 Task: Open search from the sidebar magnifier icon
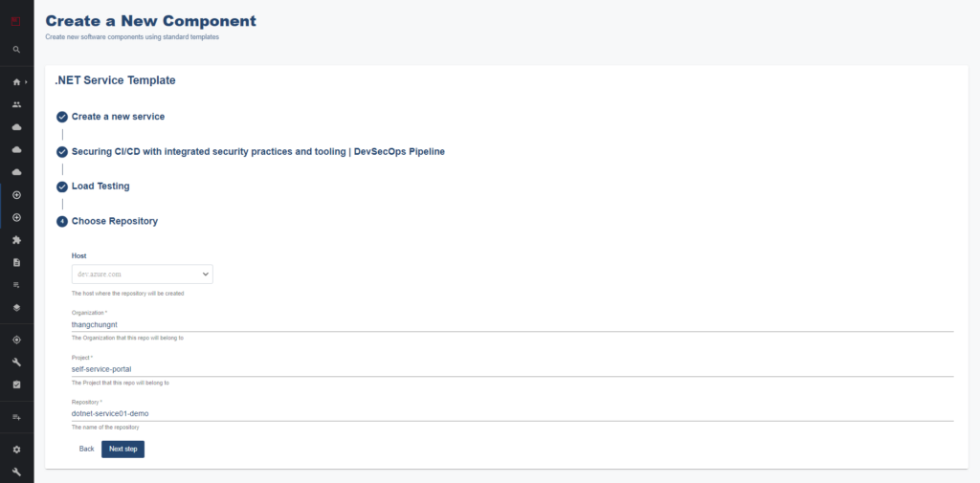tap(16, 49)
